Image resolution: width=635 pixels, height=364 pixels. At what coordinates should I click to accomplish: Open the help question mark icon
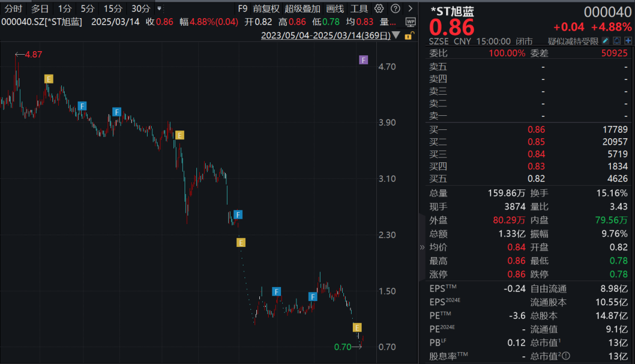click(x=396, y=8)
